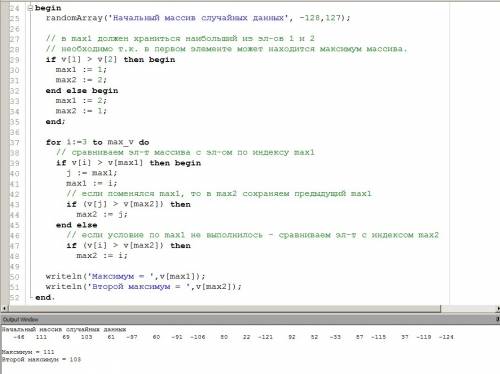This screenshot has width=500, height=374.
Task: Click the value -124 in the output array
Action: click(446, 337)
